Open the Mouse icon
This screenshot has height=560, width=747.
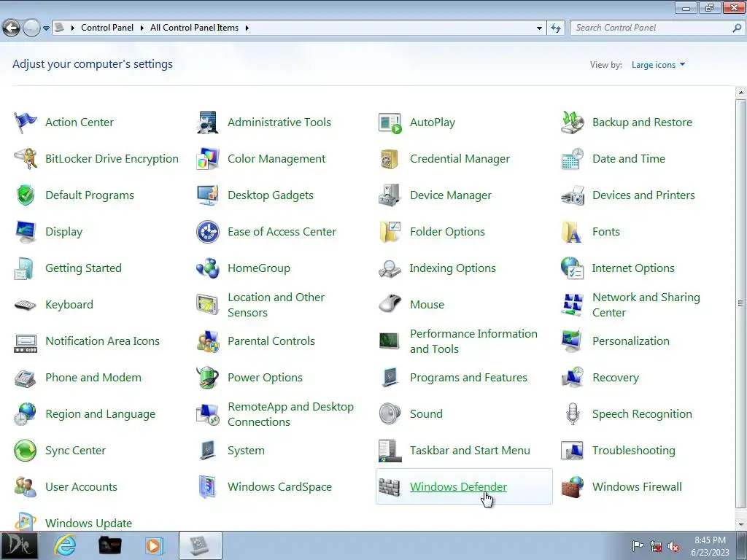pos(390,305)
